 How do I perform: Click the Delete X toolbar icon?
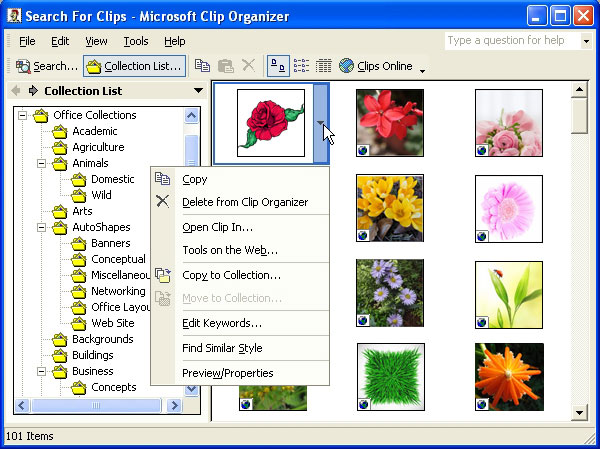tap(248, 66)
